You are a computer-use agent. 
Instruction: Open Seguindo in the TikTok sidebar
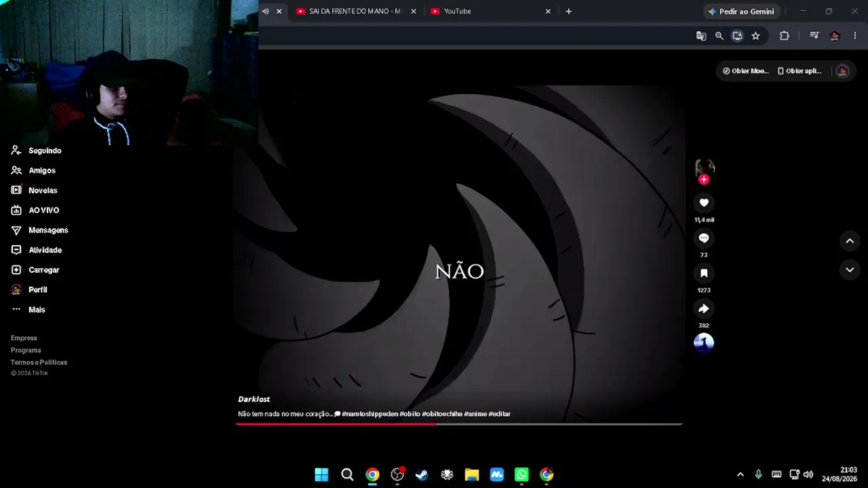coord(37,150)
